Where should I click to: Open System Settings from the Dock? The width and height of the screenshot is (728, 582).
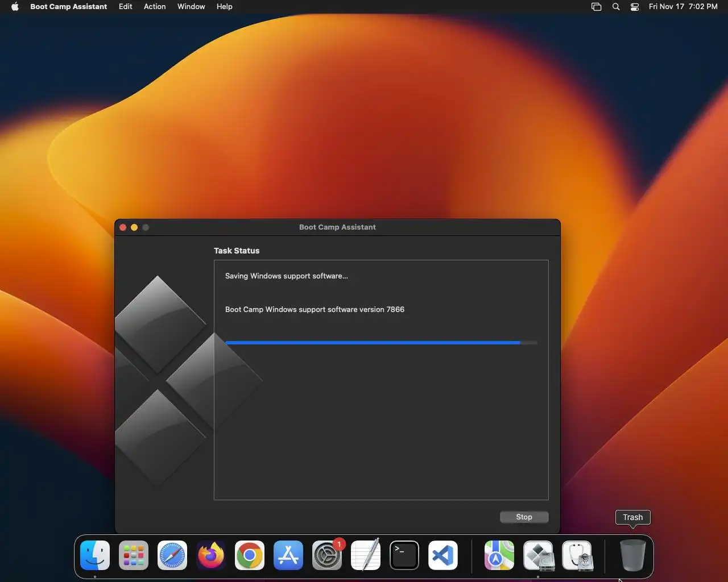327,555
